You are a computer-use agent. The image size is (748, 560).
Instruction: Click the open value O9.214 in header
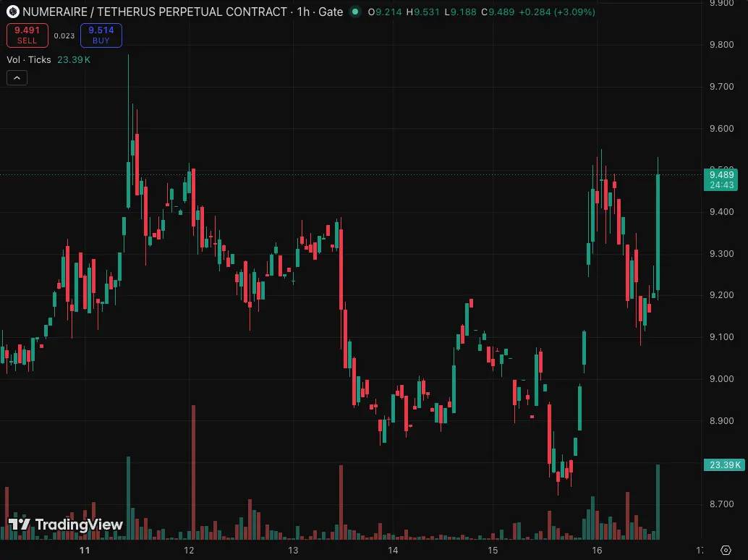coord(385,12)
